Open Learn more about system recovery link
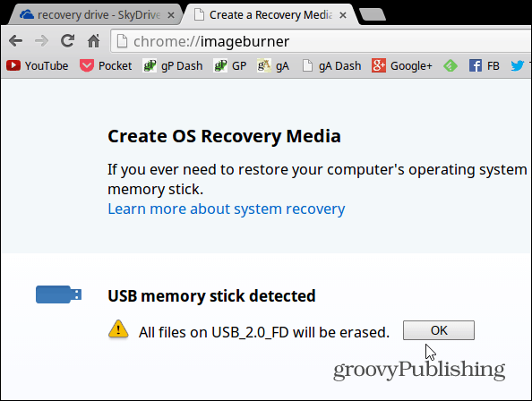Image resolution: width=532 pixels, height=401 pixels. pyautogui.click(x=227, y=209)
